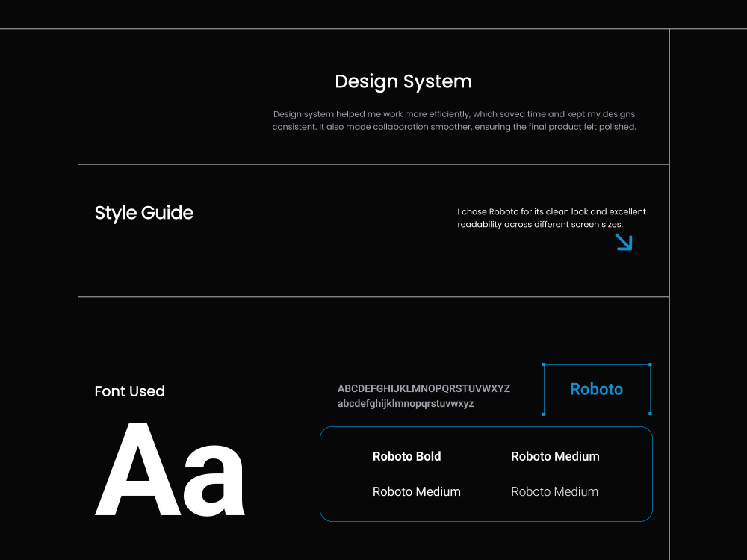The height and width of the screenshot is (560, 747).
Task: Click the 'I chose Roboto' description text
Action: (x=552, y=218)
